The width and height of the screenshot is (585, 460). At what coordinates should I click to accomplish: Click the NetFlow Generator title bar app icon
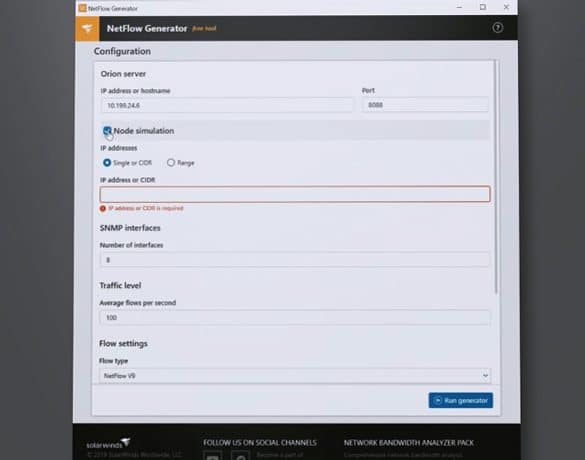pos(82,8)
